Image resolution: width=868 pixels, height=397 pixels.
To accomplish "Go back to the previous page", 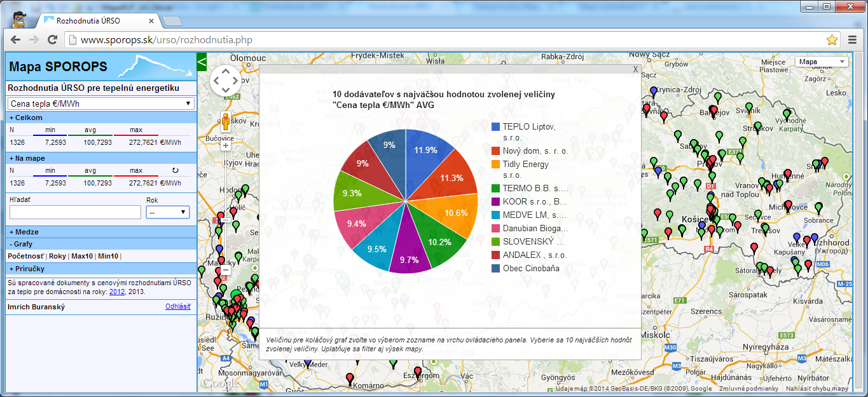I will click(15, 40).
